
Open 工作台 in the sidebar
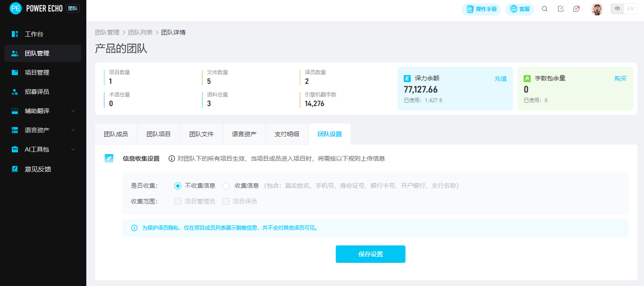pyautogui.click(x=34, y=34)
